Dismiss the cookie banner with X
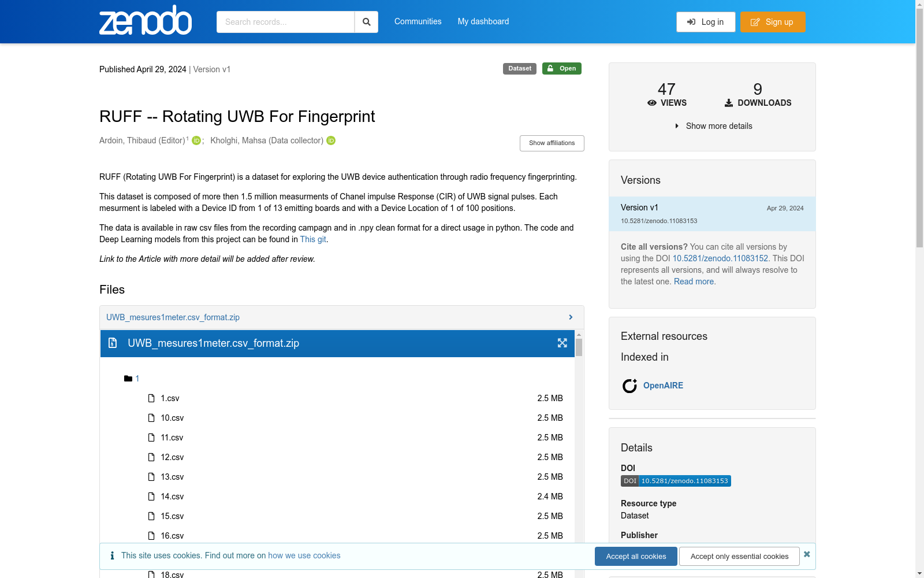This screenshot has height=578, width=924. point(807,554)
